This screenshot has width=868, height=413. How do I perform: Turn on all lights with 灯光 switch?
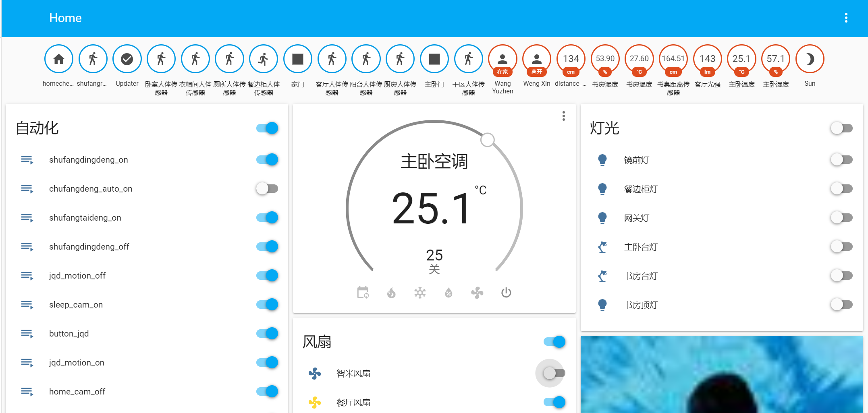coord(842,128)
